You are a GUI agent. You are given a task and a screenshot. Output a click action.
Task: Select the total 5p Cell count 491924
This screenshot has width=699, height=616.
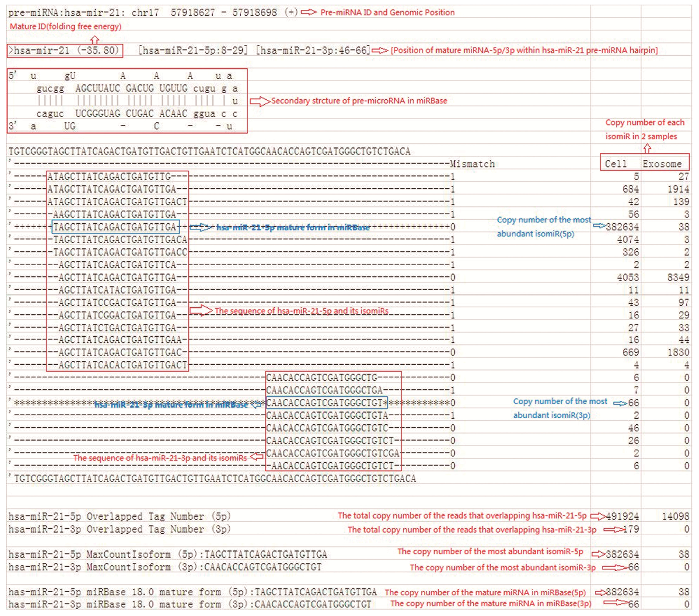click(x=622, y=516)
